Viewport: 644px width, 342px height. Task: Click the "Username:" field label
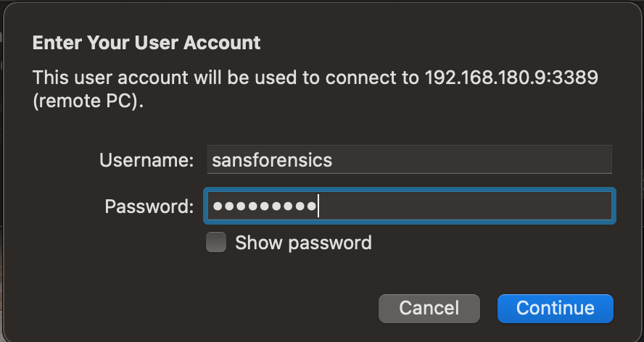tap(146, 159)
